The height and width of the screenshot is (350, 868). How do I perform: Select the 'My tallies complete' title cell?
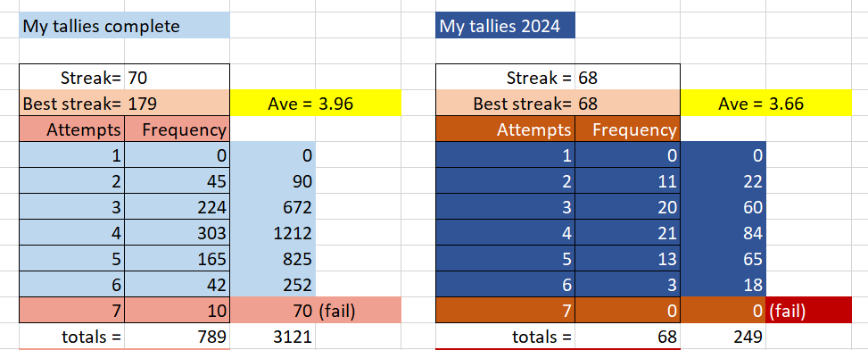point(125,26)
